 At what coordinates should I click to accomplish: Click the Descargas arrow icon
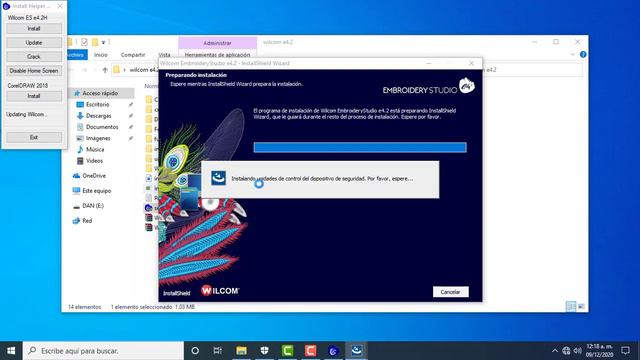[80, 116]
